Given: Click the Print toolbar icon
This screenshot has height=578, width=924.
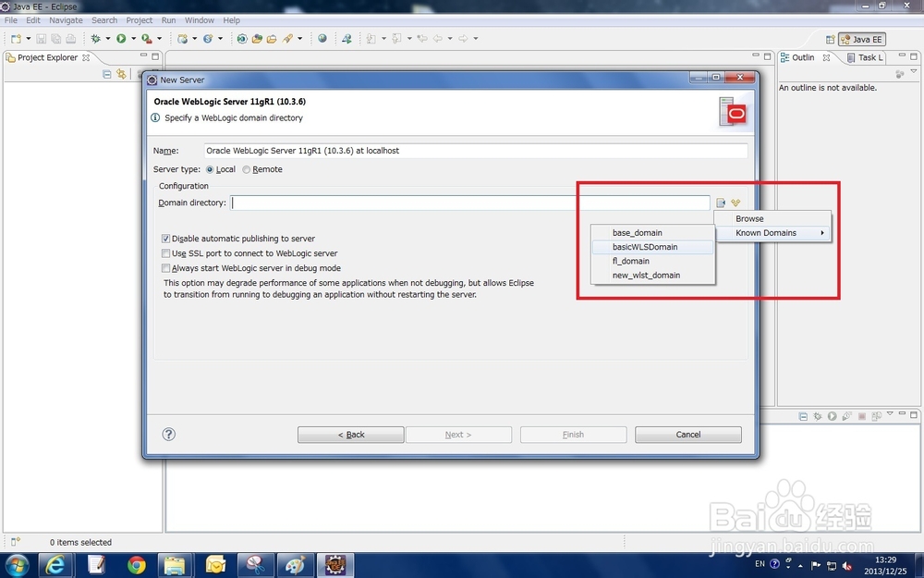Looking at the screenshot, I should coord(71,38).
